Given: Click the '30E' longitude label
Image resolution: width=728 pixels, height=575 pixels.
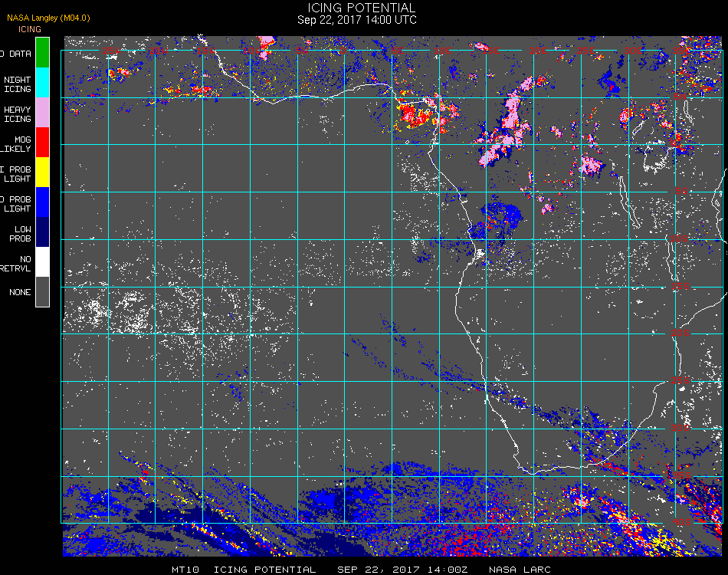Looking at the screenshot, I should pos(633,51).
